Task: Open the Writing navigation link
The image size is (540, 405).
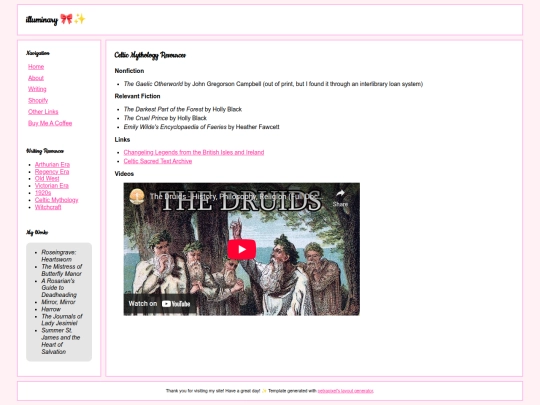Action: [x=37, y=89]
